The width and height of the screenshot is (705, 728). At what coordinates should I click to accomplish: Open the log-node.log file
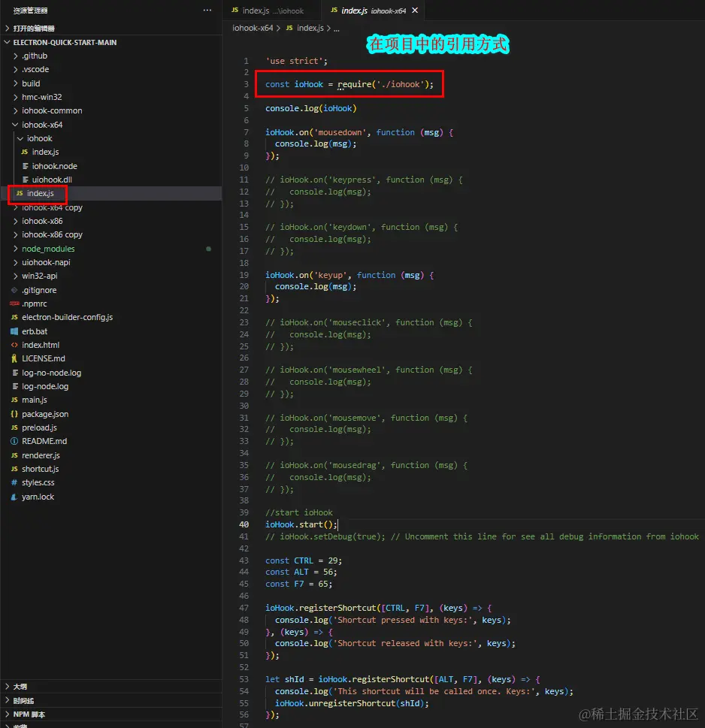click(111, 386)
